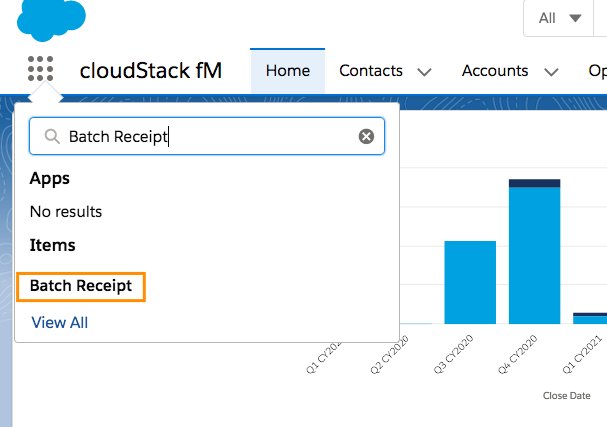Click the Q4 CY2020 light blue bar
The image size is (607, 427).
click(534, 256)
